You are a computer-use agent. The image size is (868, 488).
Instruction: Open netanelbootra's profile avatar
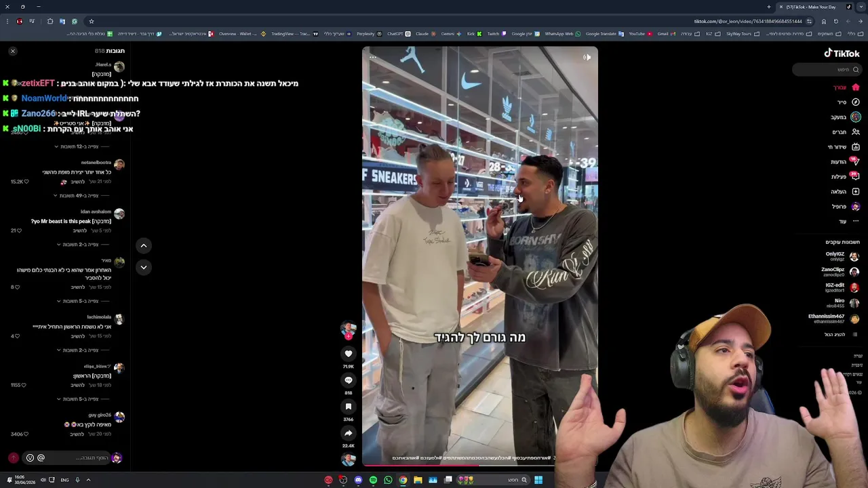[119, 164]
